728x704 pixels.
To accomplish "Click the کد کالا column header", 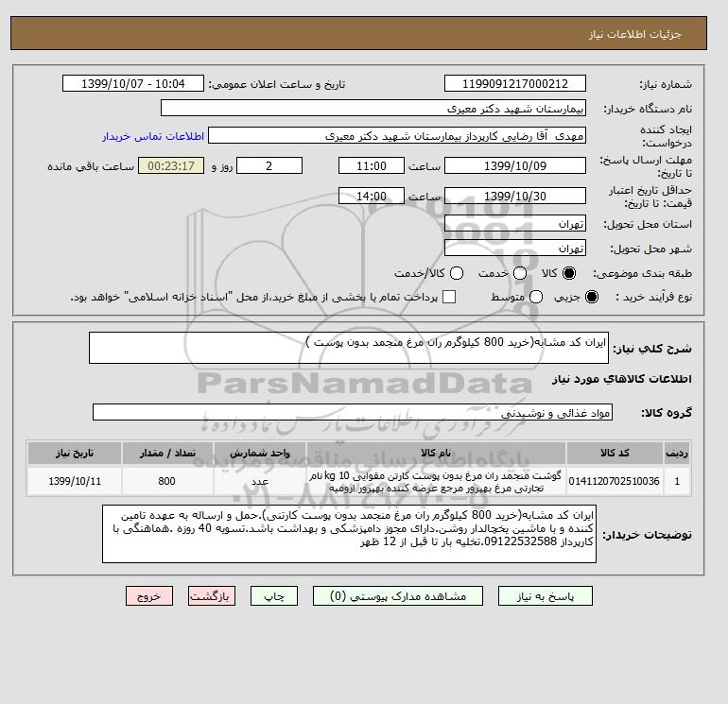I will (615, 453).
